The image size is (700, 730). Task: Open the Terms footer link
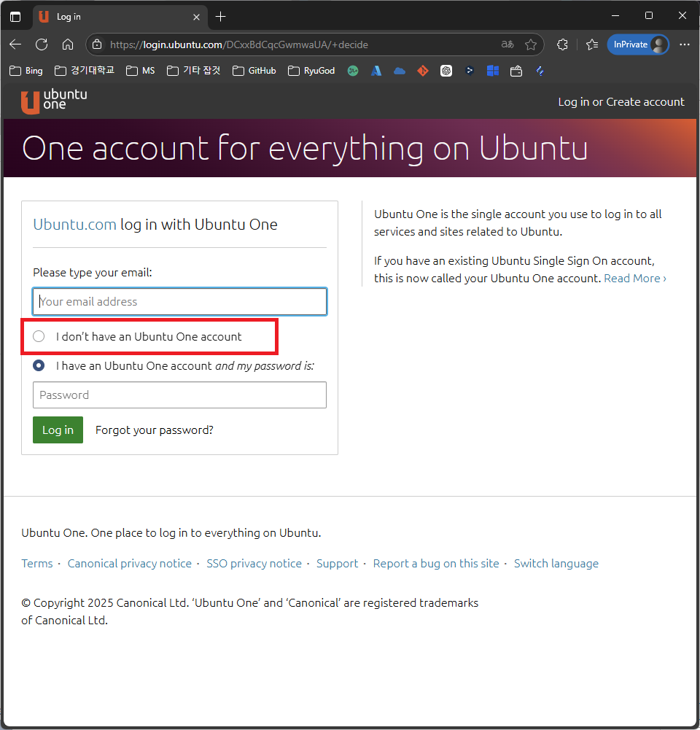pos(37,563)
